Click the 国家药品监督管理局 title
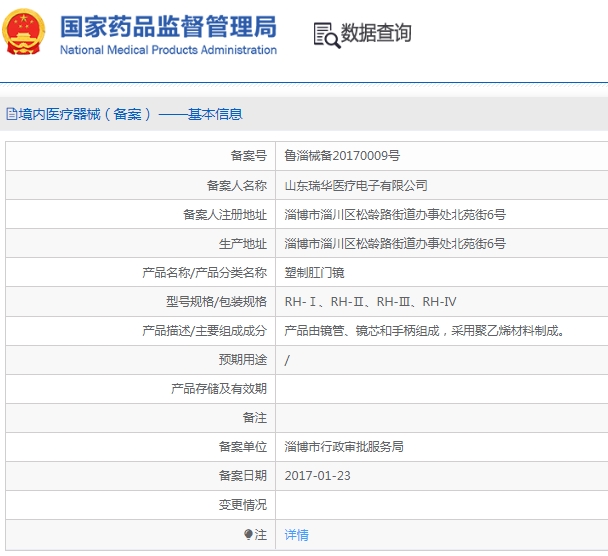 click(168, 27)
